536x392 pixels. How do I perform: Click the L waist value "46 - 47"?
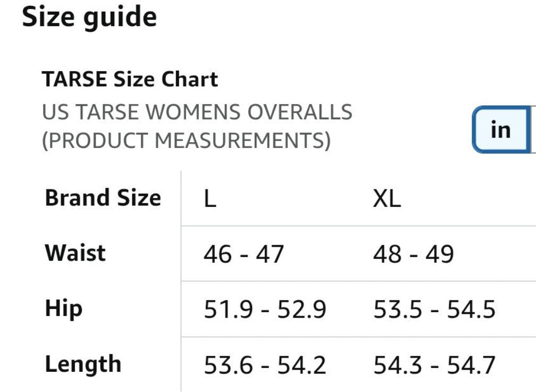[x=244, y=254]
